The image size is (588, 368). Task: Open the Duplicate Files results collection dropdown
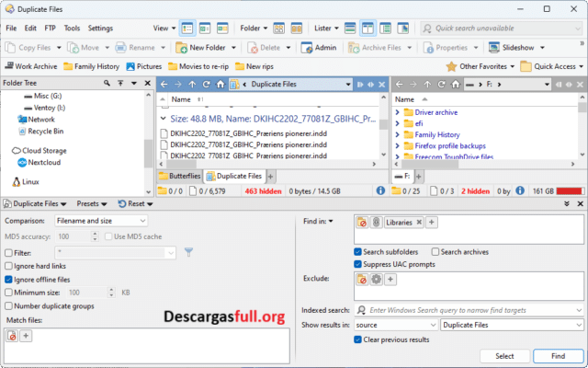coord(513,325)
